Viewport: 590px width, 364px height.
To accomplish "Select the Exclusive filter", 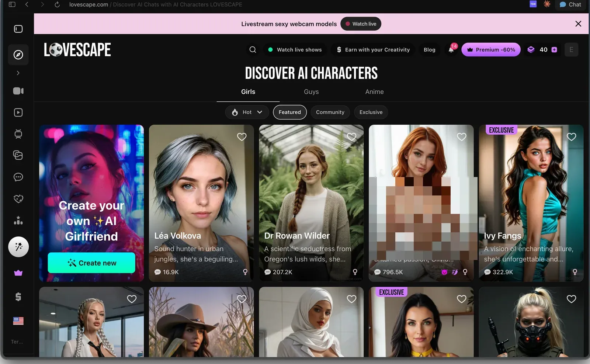I will pos(371,112).
